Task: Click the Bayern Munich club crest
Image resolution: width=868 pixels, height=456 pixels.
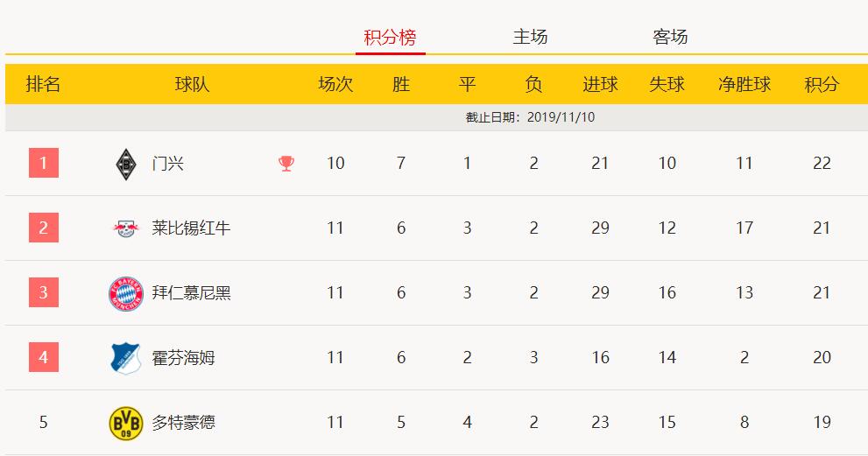Action: click(x=126, y=293)
